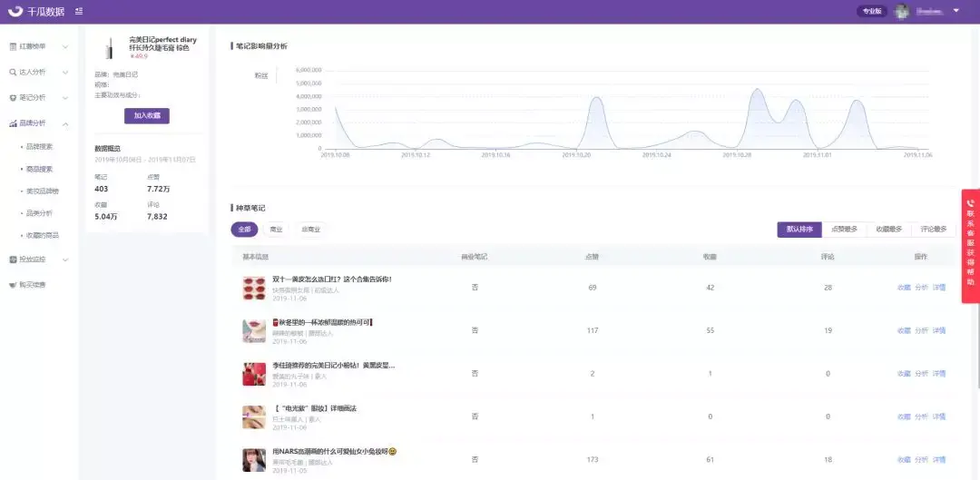980x480 pixels.
Task: Click the 品牌分析 chart icon
Action: [x=13, y=122]
